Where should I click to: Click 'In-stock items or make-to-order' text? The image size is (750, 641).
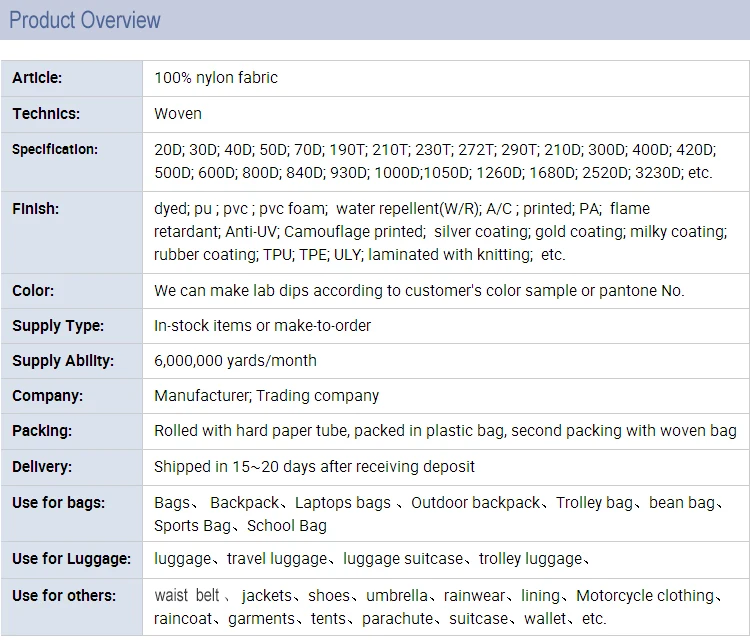(262, 326)
